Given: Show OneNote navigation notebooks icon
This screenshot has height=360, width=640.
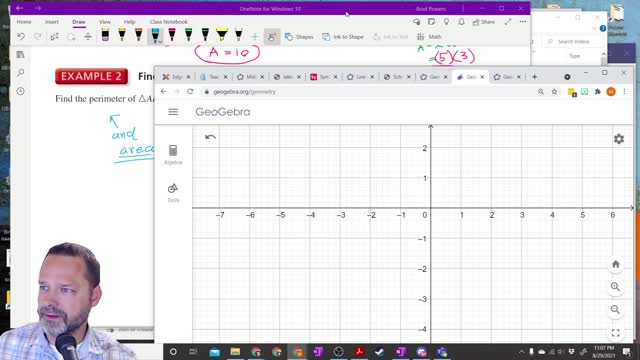Looking at the screenshot, I should [x=20, y=54].
